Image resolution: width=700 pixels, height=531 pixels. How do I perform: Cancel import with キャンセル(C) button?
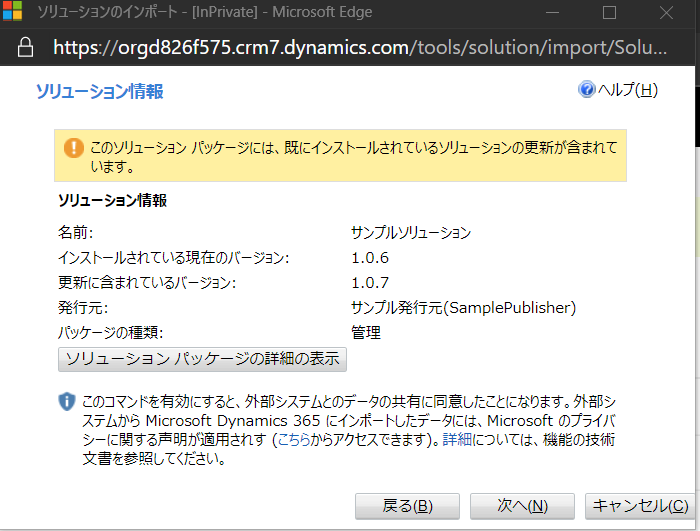click(640, 506)
